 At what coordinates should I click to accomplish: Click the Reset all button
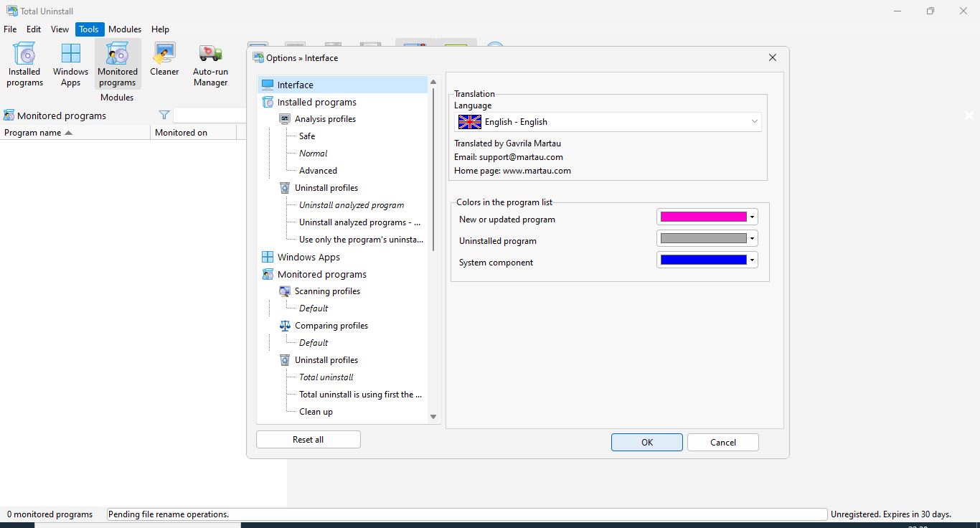click(308, 439)
